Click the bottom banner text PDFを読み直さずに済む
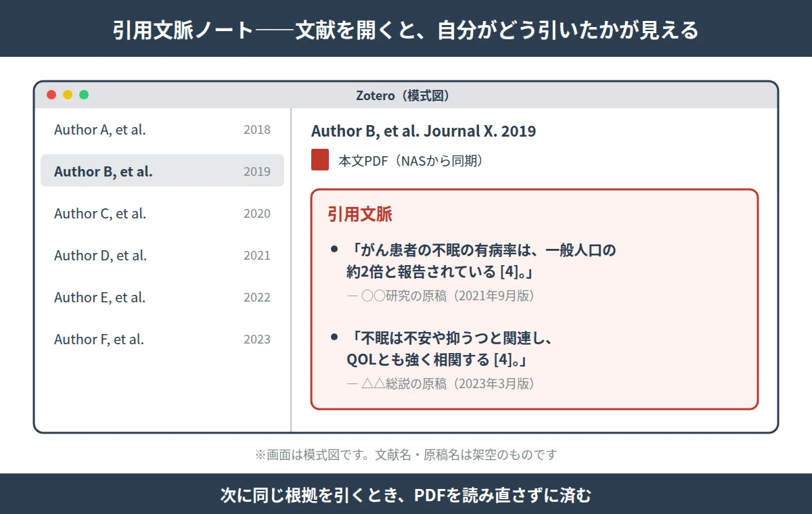This screenshot has height=514, width=812. tap(503, 495)
